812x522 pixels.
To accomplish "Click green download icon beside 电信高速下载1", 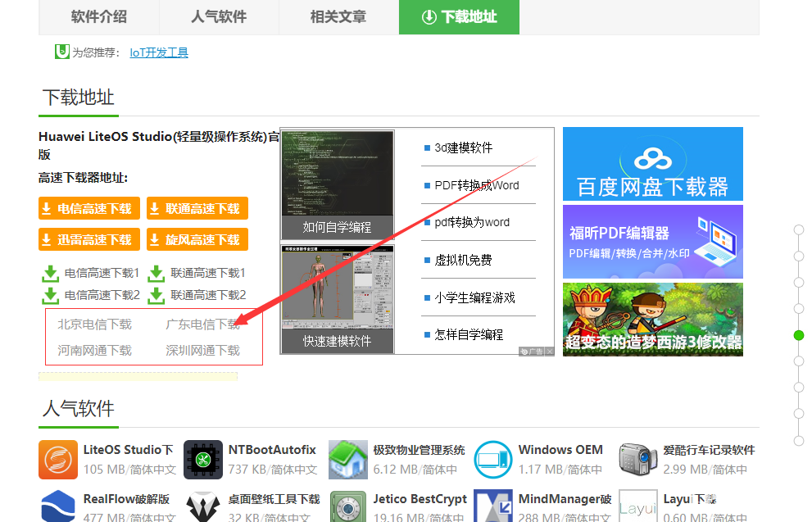I will [x=50, y=274].
